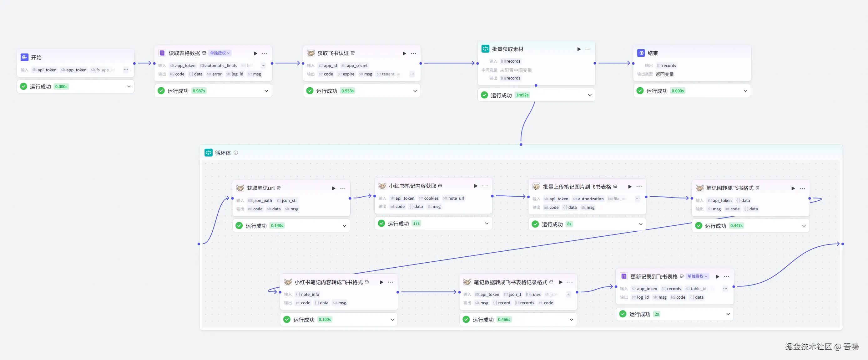Viewport: 868px width, 360px height.
Task: Click the 结束 node end icon
Action: tap(641, 53)
